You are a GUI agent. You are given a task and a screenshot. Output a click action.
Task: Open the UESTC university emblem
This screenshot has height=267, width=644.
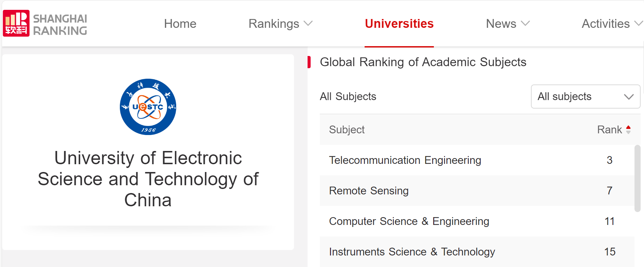point(148,107)
